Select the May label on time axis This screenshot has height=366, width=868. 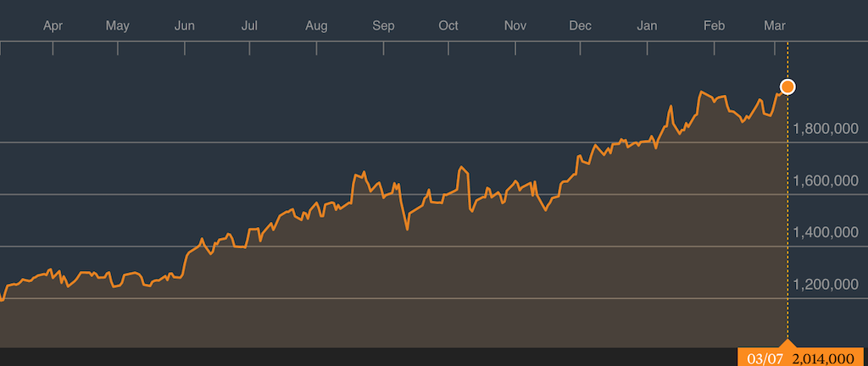click(x=117, y=25)
